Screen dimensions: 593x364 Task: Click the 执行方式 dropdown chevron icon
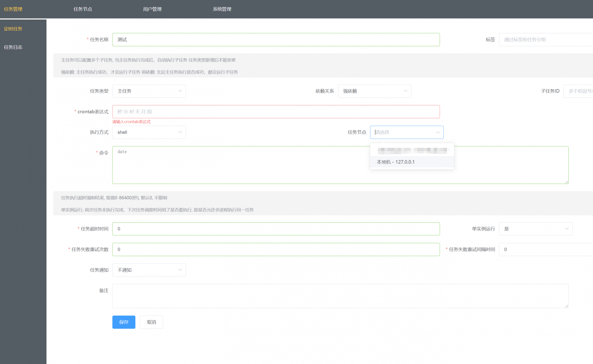[180, 133]
